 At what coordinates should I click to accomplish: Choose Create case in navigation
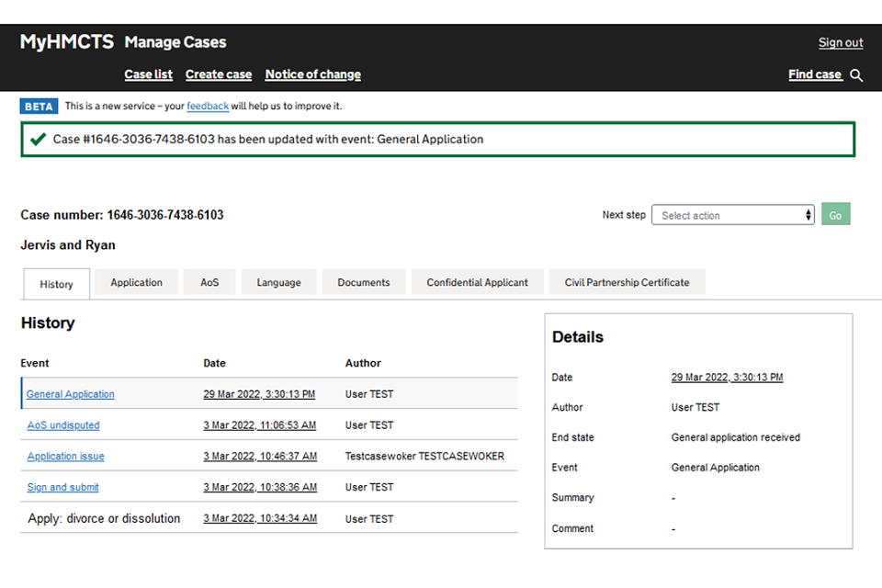pyautogui.click(x=218, y=74)
